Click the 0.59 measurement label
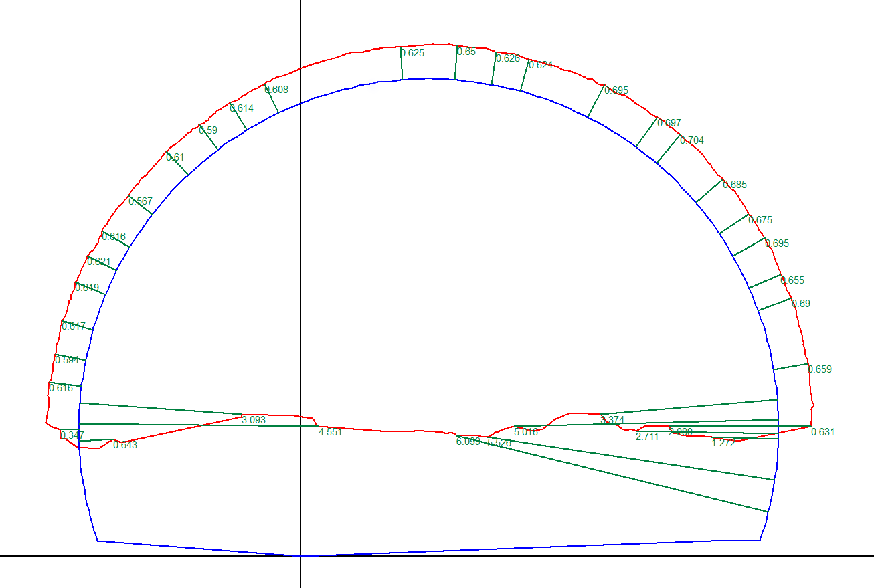Viewport: 874px width, 588px height. [x=208, y=130]
